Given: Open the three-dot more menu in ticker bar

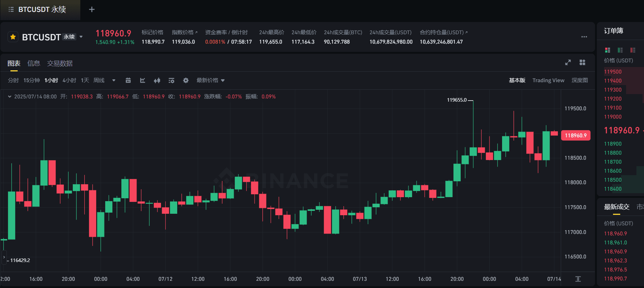Looking at the screenshot, I should pos(584,37).
